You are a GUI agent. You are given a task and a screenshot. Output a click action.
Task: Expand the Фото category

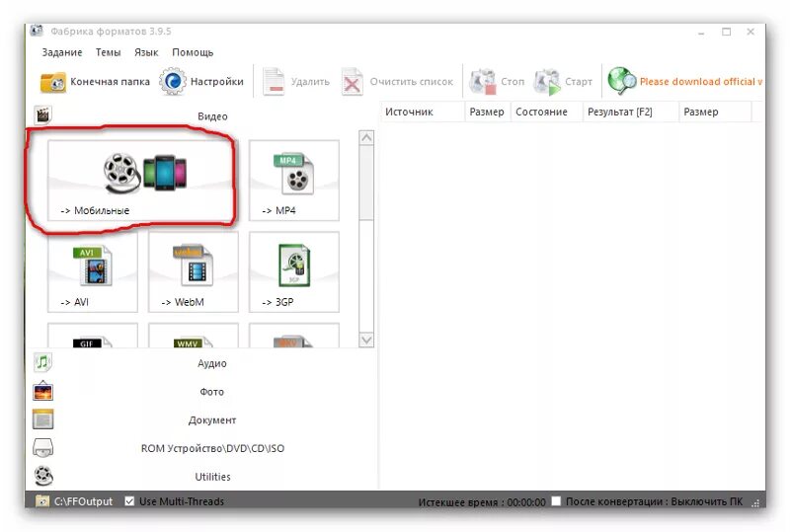pos(201,392)
